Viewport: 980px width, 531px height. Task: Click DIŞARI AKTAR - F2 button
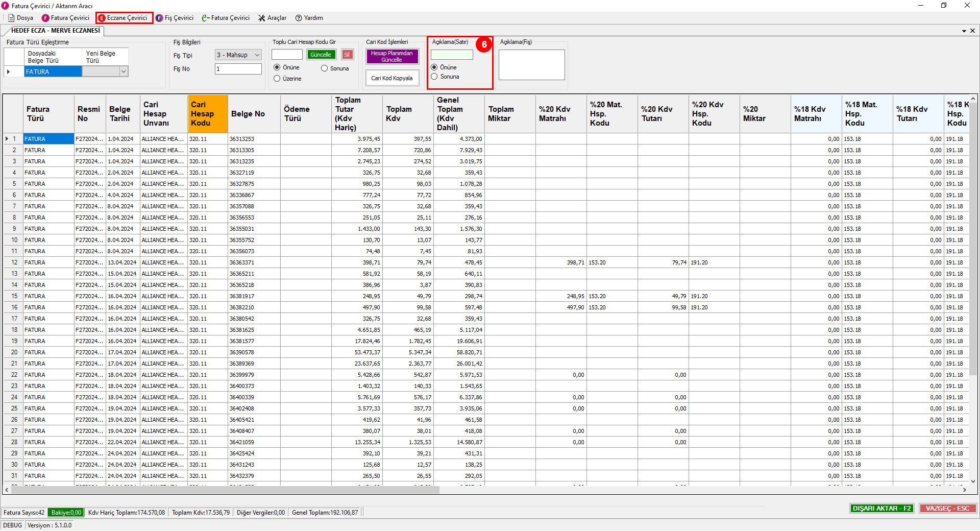click(882, 509)
